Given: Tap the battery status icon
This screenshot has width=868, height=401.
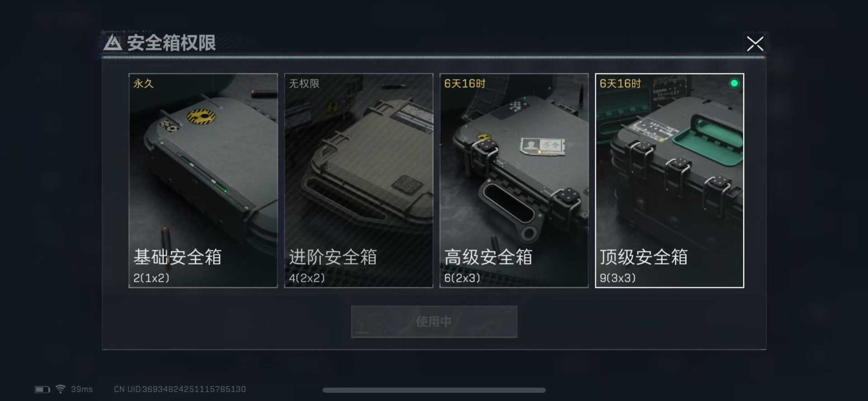Looking at the screenshot, I should (x=43, y=389).
